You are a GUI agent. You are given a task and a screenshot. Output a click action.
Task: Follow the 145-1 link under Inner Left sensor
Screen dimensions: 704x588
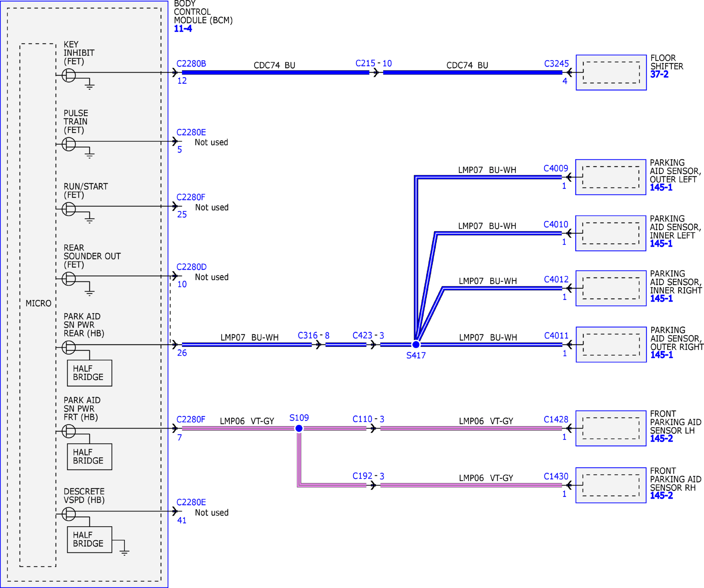661,244
